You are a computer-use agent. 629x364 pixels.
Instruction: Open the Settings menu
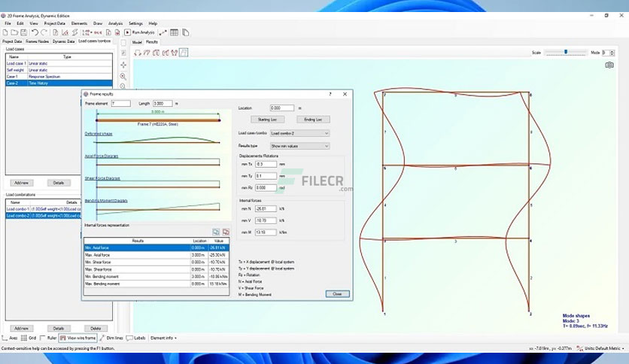pyautogui.click(x=135, y=23)
